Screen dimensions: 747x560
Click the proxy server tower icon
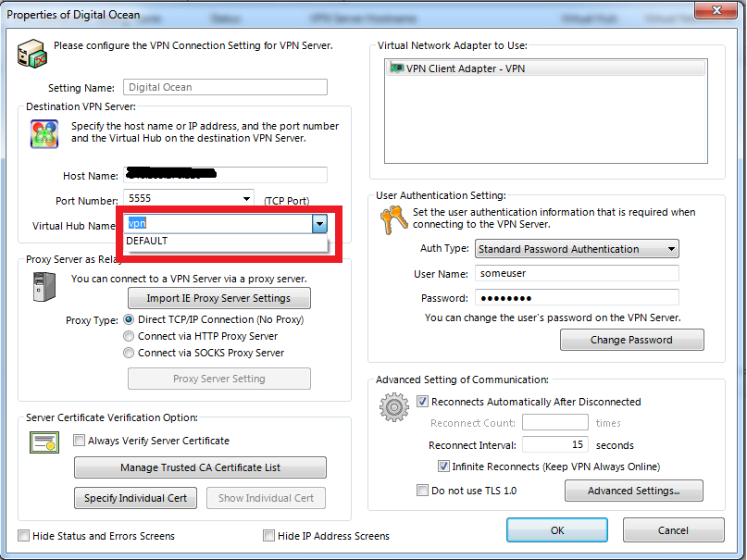pyautogui.click(x=44, y=287)
